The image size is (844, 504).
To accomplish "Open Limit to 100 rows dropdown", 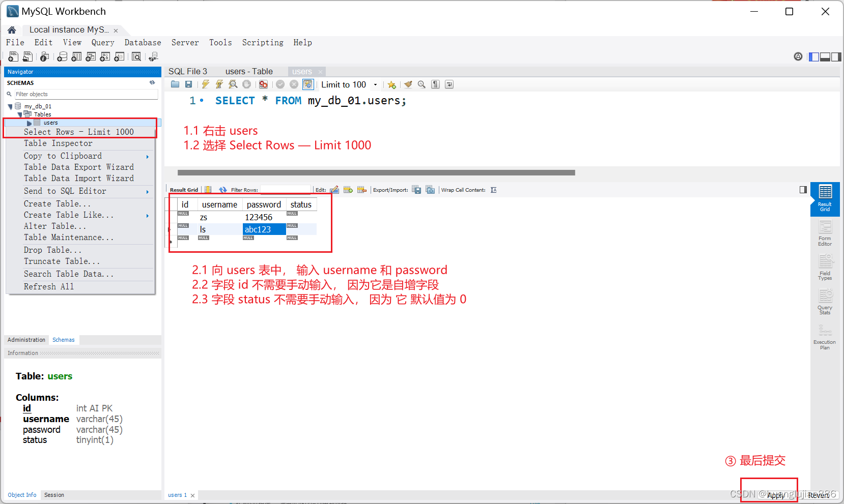I will pyautogui.click(x=376, y=85).
